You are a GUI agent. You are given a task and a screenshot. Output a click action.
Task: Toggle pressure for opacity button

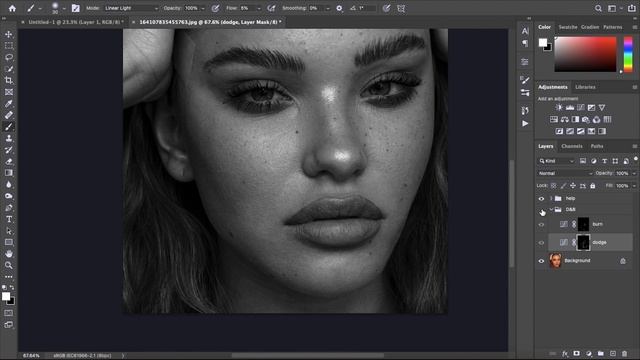(x=216, y=8)
